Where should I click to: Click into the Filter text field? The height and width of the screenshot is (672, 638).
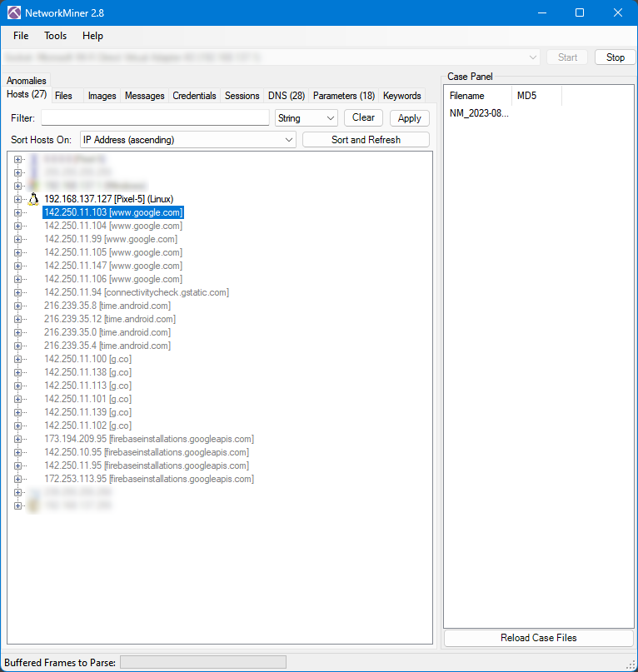pyautogui.click(x=155, y=118)
